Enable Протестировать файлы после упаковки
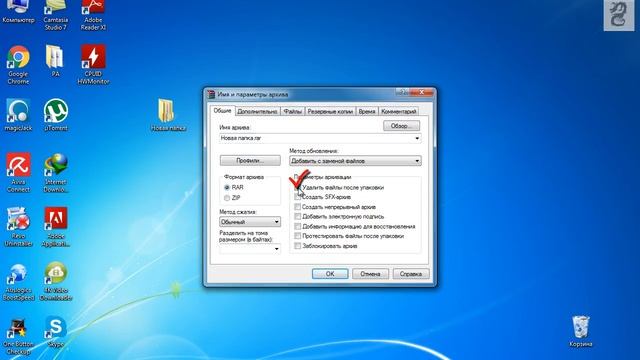Screen dimensions: 640x360 click(x=298, y=236)
